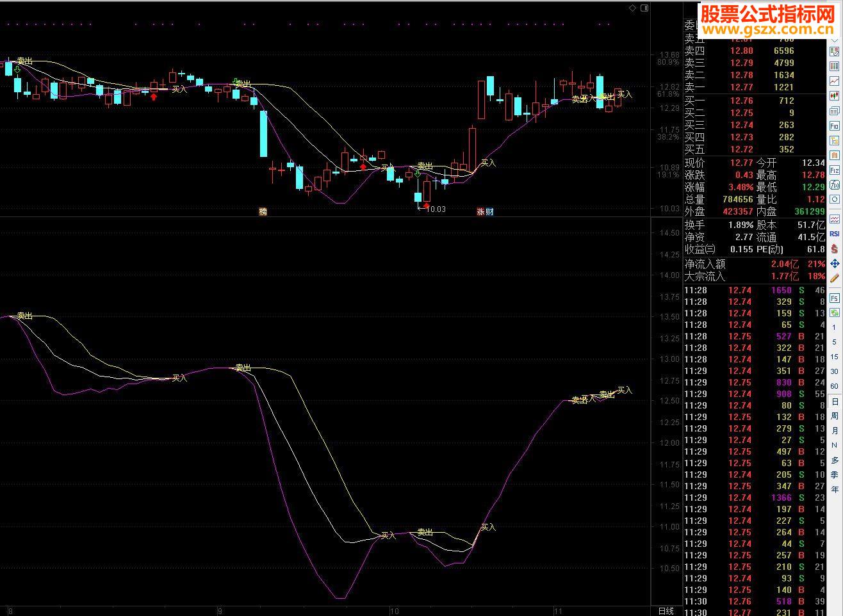Click the 61.8% Fibonacci level label

[x=668, y=95]
